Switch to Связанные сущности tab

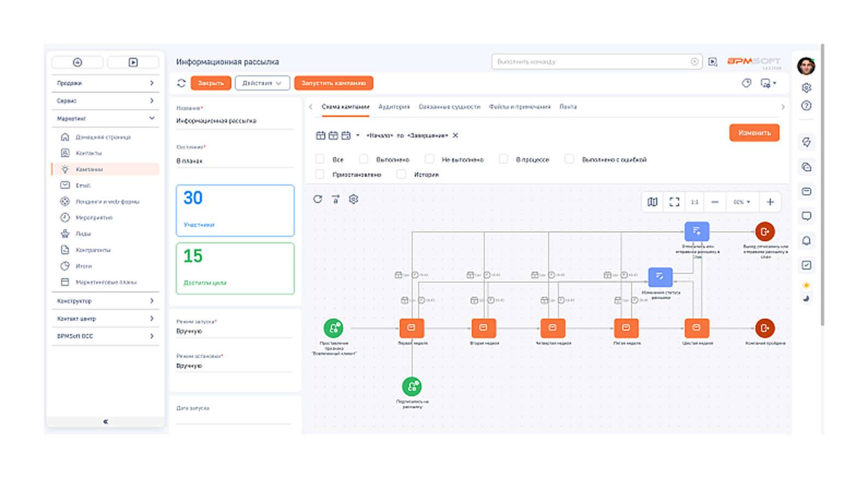click(x=449, y=107)
